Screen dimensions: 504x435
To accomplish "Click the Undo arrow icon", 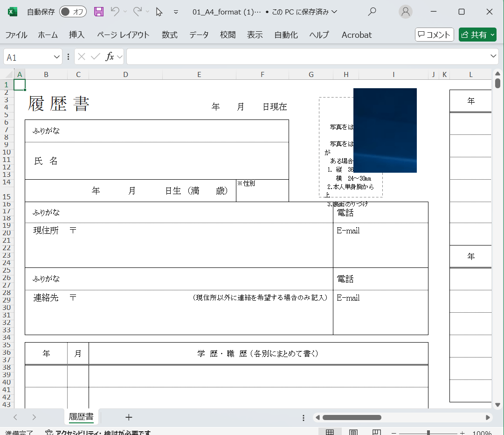I will (x=115, y=12).
